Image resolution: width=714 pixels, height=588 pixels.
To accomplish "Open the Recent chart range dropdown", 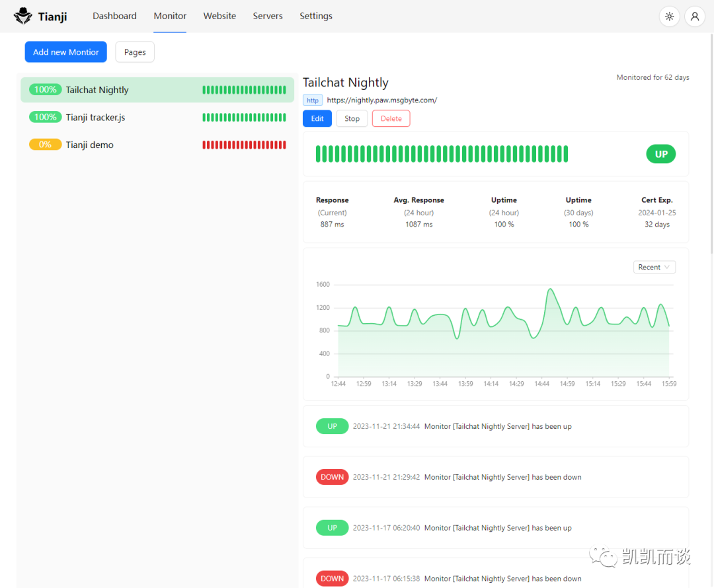I will [x=654, y=267].
